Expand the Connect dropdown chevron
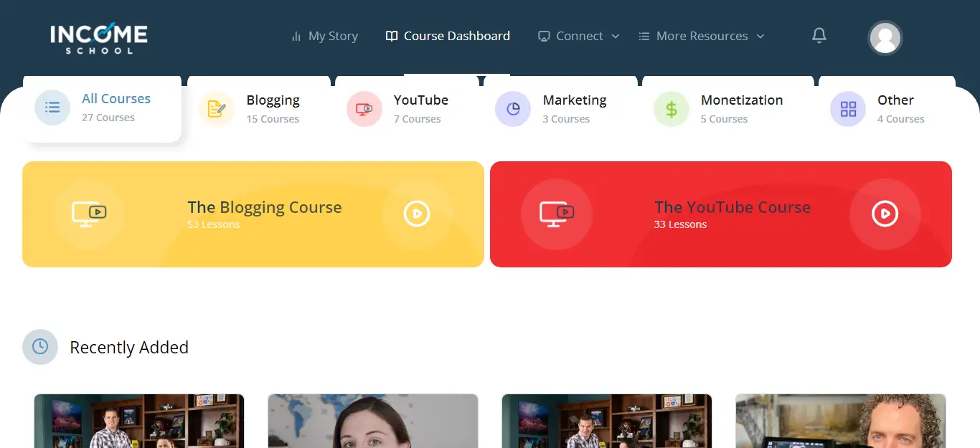 pyautogui.click(x=615, y=36)
